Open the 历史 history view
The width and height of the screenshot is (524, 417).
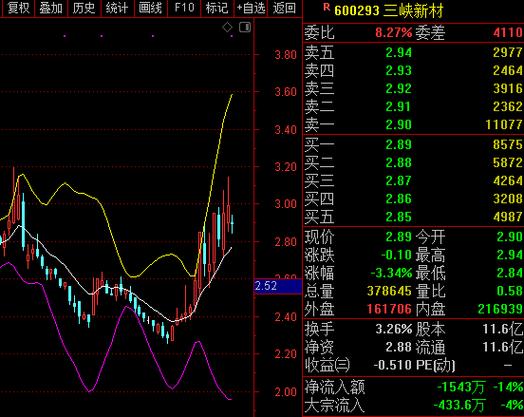(x=84, y=8)
